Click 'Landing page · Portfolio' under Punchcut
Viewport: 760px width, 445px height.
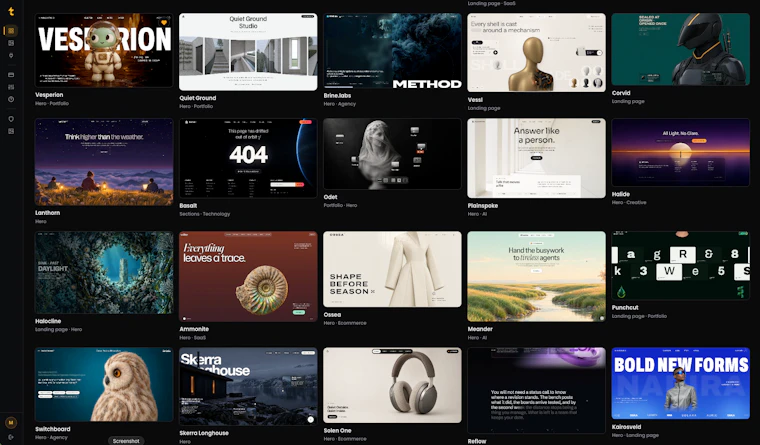coord(639,316)
